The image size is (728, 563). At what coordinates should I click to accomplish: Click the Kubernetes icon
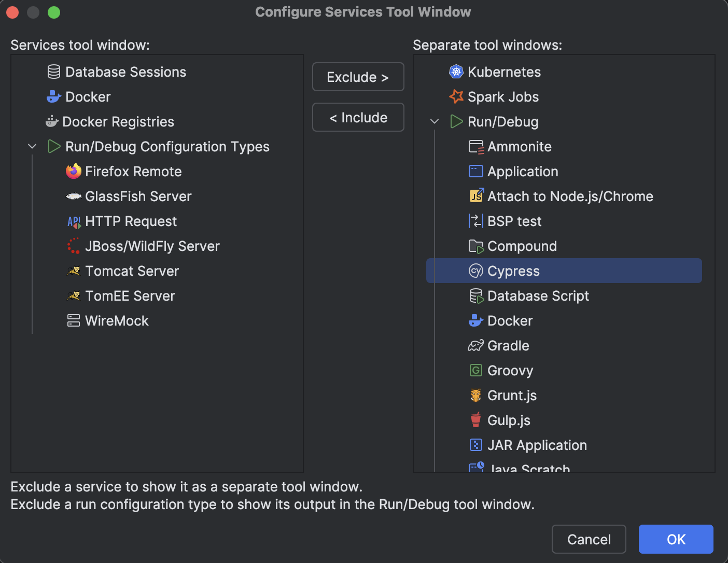point(456,72)
